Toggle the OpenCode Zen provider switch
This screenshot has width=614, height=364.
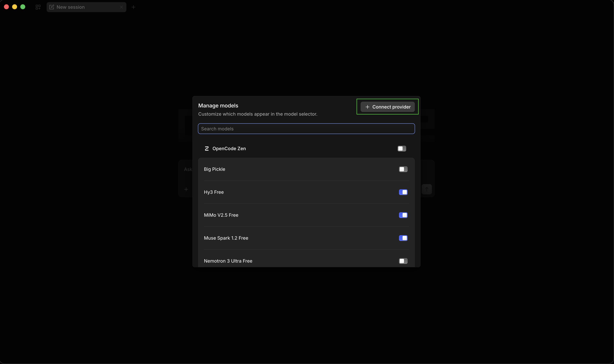point(402,148)
